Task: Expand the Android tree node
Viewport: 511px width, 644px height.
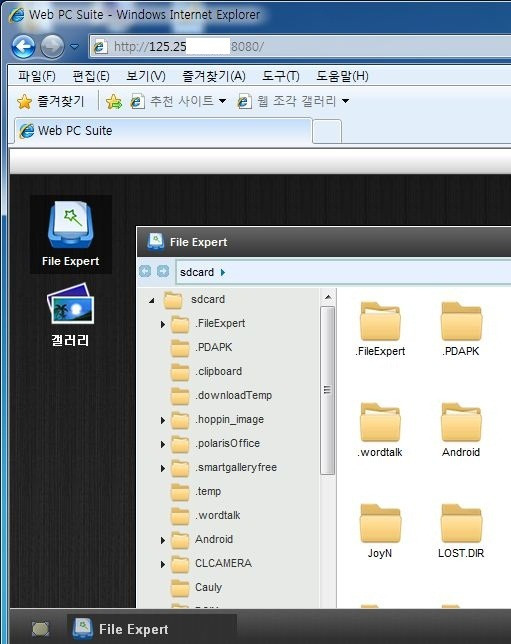Action: click(163, 540)
